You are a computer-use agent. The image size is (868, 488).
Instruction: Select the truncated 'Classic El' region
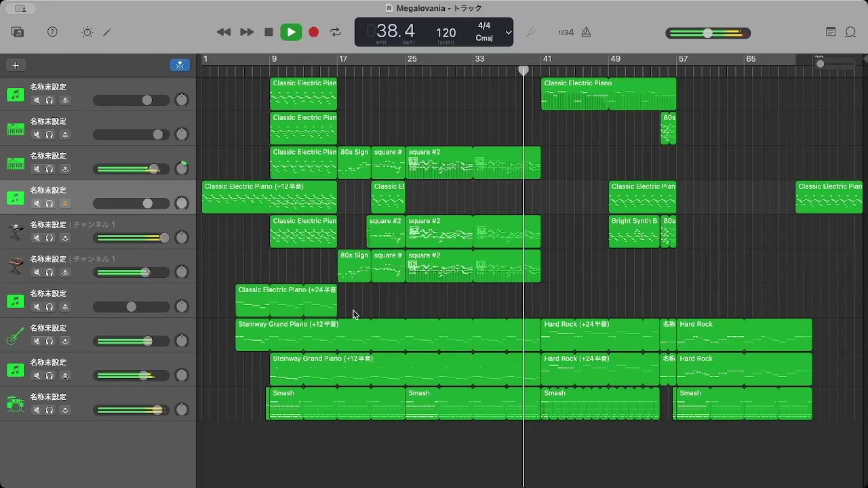(388, 197)
